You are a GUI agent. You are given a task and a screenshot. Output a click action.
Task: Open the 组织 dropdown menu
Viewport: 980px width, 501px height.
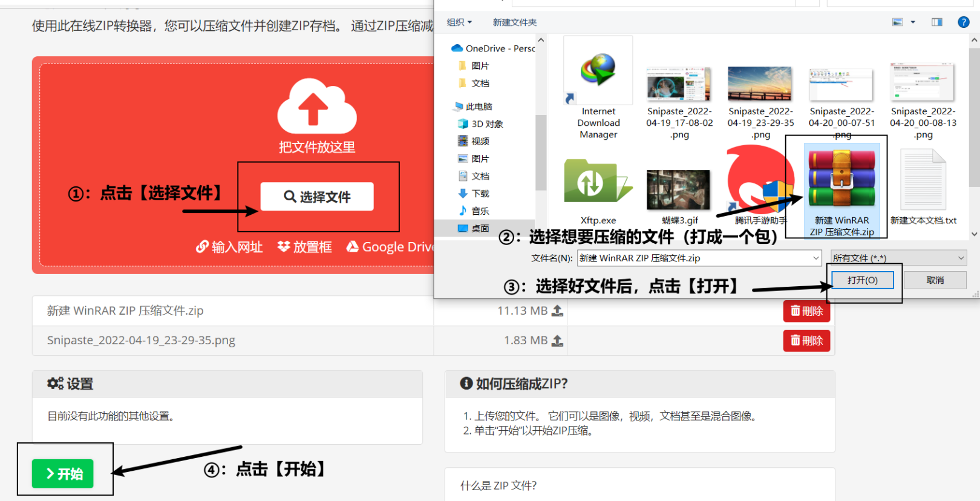[459, 22]
